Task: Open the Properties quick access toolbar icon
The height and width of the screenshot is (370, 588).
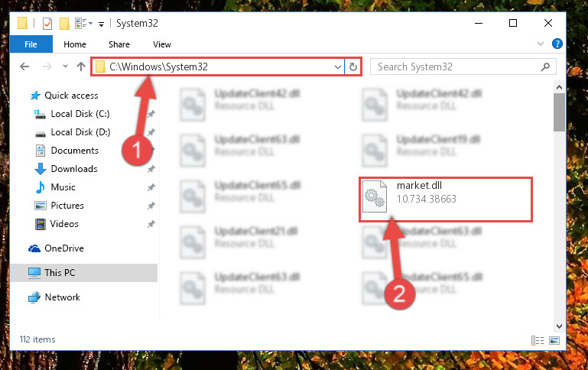Action: (47, 24)
